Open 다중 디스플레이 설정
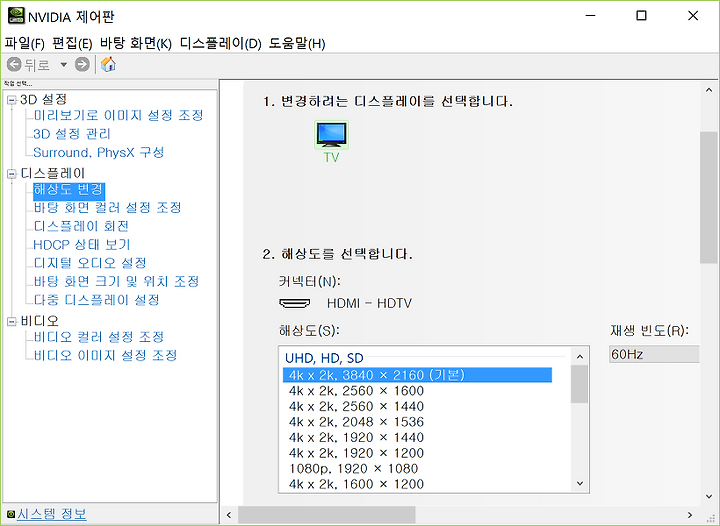720x526 pixels. point(96,300)
